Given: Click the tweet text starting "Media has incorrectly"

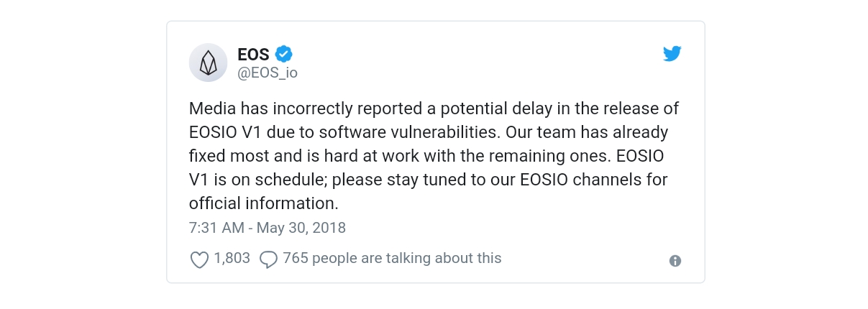Looking at the screenshot, I should pyautogui.click(x=434, y=156).
